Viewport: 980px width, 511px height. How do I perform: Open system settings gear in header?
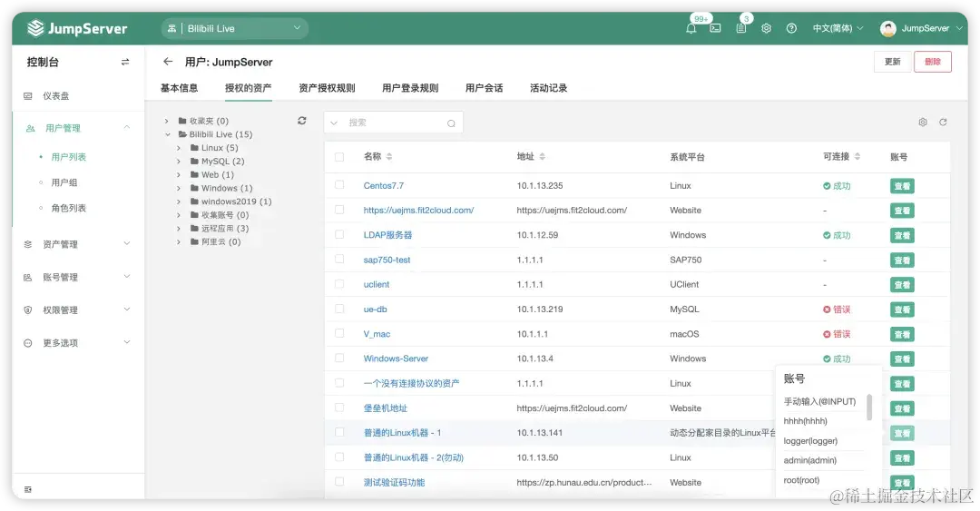coord(766,28)
